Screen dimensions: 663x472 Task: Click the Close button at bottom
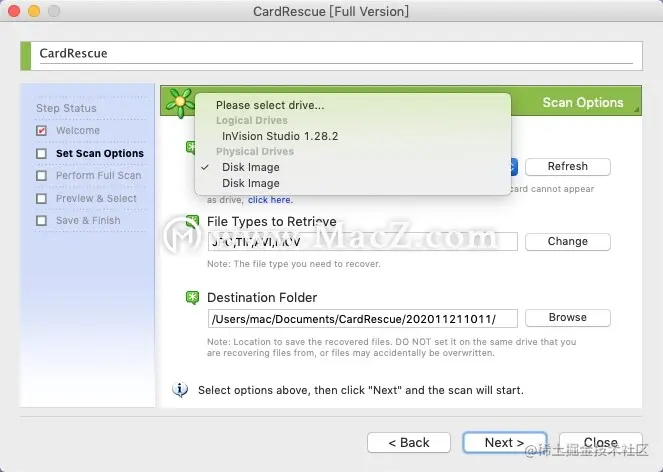(600, 442)
